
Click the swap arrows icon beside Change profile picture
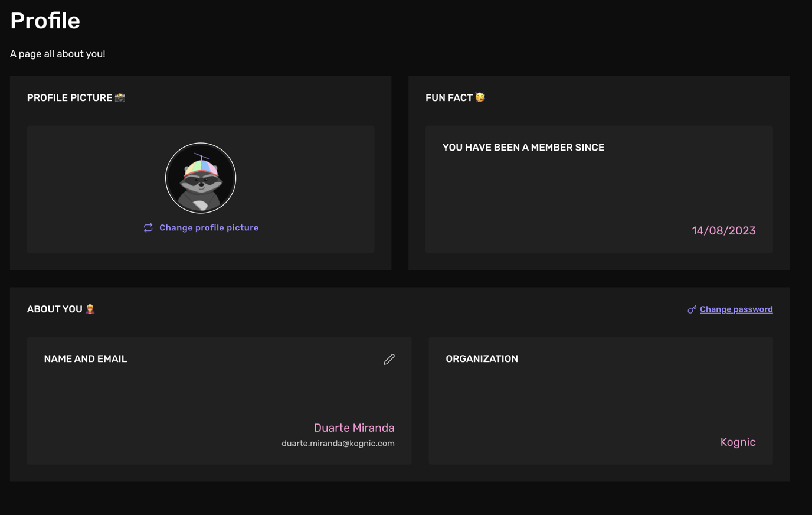pos(148,228)
